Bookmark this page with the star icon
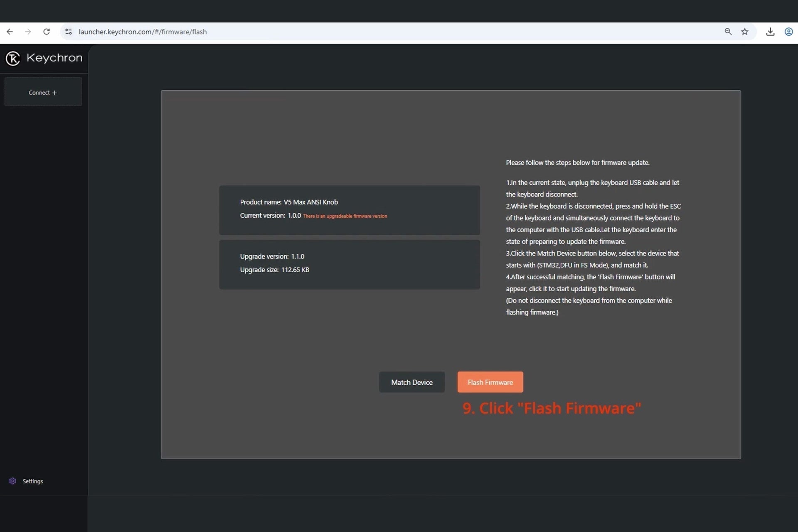 pyautogui.click(x=744, y=32)
